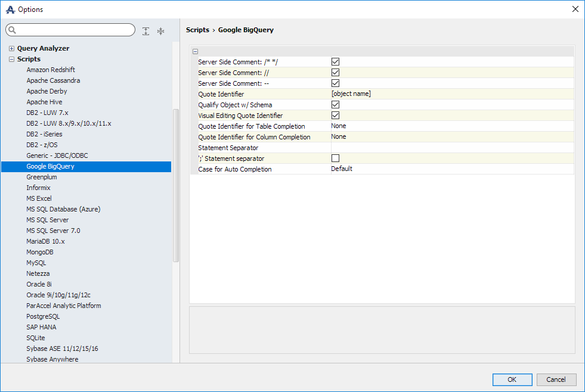Click the expand all tree icon

click(x=146, y=31)
